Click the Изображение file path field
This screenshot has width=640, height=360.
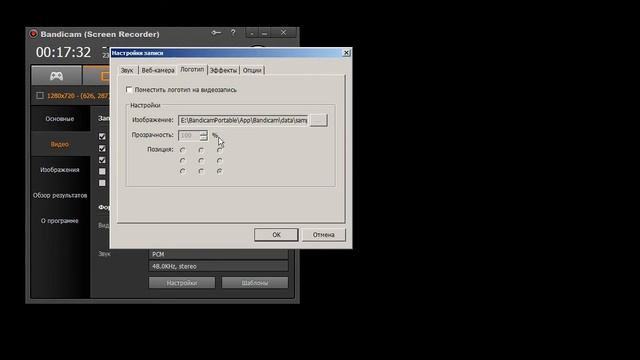point(243,120)
